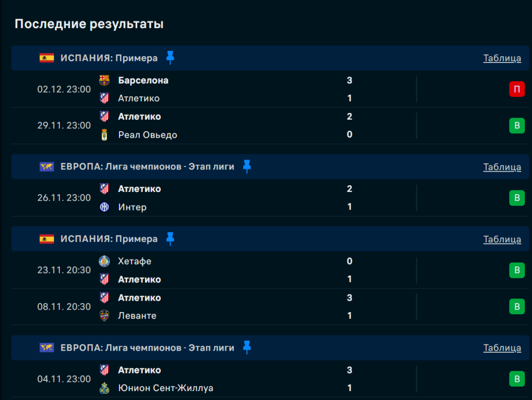
Task: Click the Inter Milan club logo
Action: 104,207
